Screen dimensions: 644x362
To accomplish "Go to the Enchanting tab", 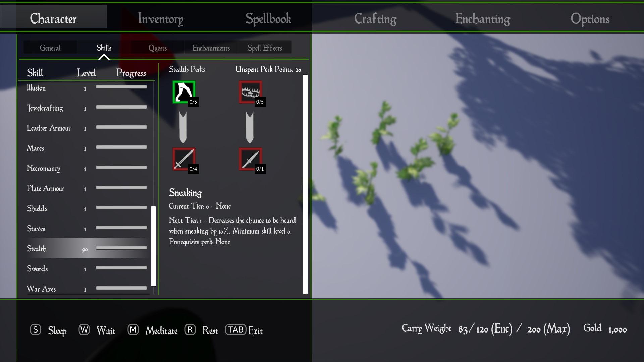I will pos(482,19).
